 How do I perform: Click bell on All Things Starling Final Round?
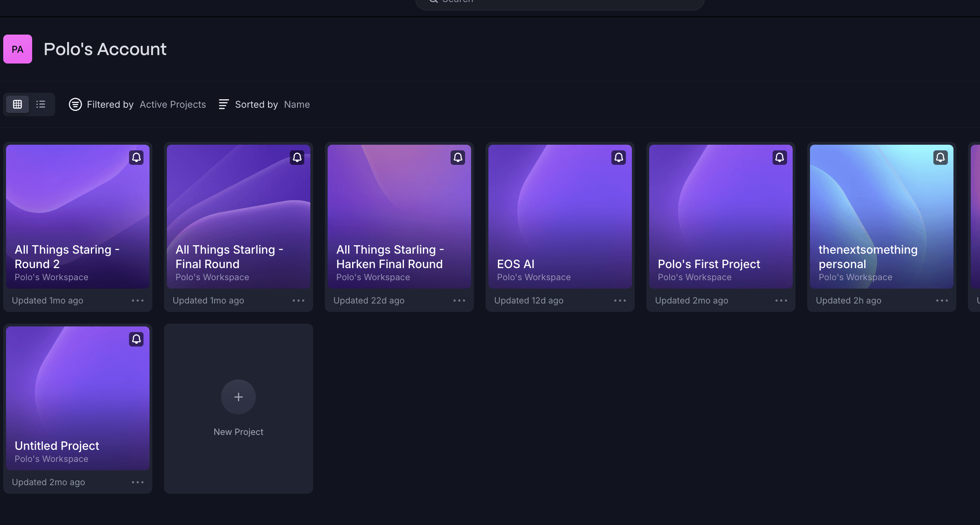click(x=297, y=158)
